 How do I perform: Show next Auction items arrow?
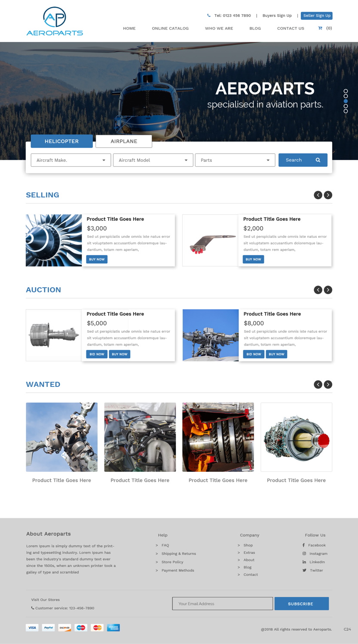(328, 290)
